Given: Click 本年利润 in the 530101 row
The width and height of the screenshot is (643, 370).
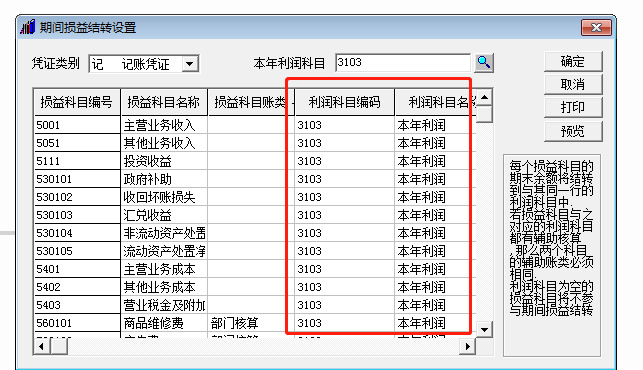Looking at the screenshot, I should [436, 179].
